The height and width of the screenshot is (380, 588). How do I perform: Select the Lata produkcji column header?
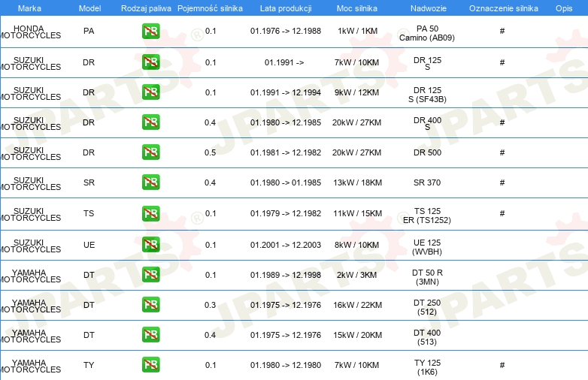pos(286,8)
